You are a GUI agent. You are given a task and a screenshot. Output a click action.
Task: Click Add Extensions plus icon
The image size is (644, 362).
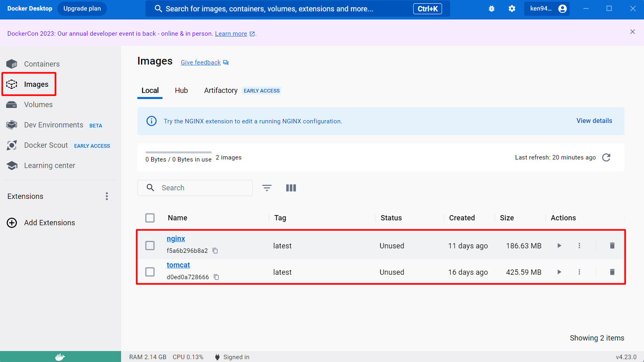click(x=12, y=223)
